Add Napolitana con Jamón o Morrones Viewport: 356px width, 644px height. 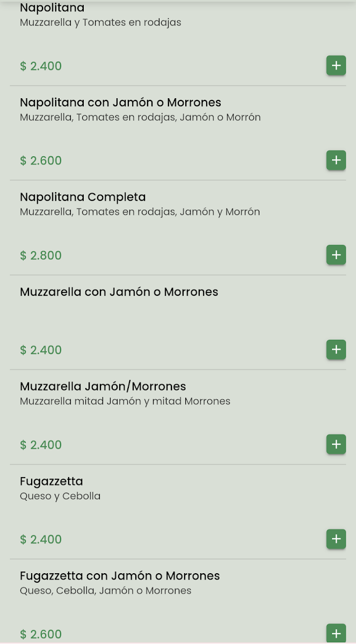(x=336, y=160)
